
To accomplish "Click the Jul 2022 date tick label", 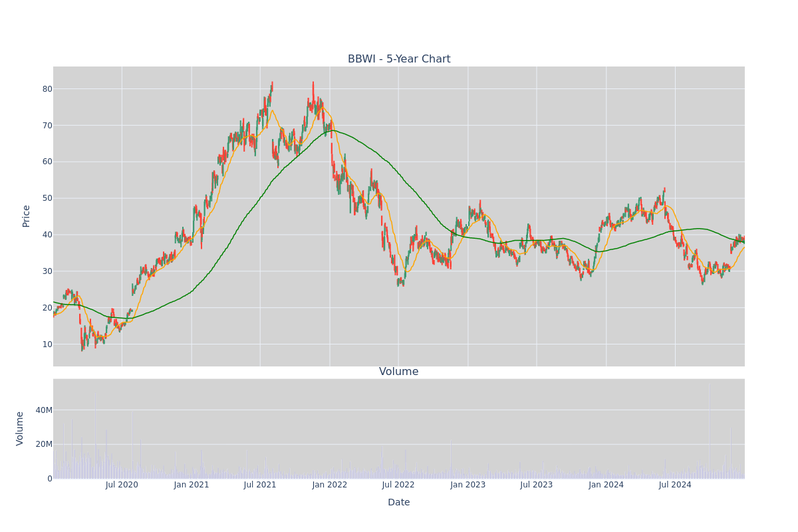I will point(398,485).
